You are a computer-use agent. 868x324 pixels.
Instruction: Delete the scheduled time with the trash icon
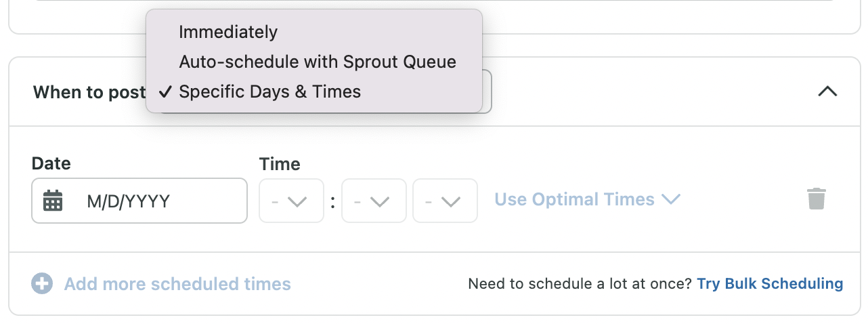(816, 199)
